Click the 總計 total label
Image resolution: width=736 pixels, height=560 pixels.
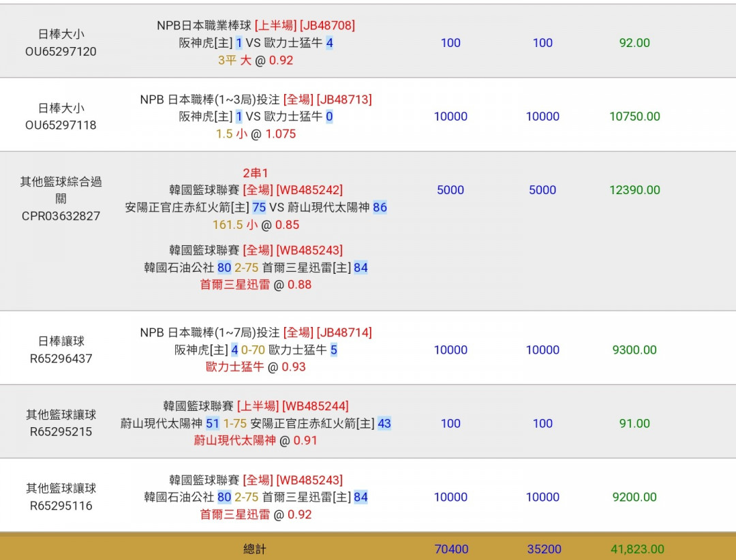(255, 549)
